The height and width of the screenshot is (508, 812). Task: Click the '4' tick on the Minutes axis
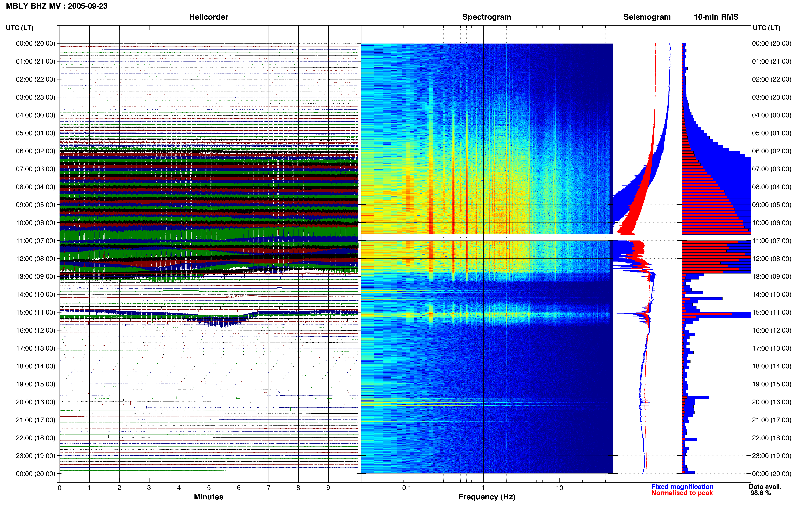179,487
